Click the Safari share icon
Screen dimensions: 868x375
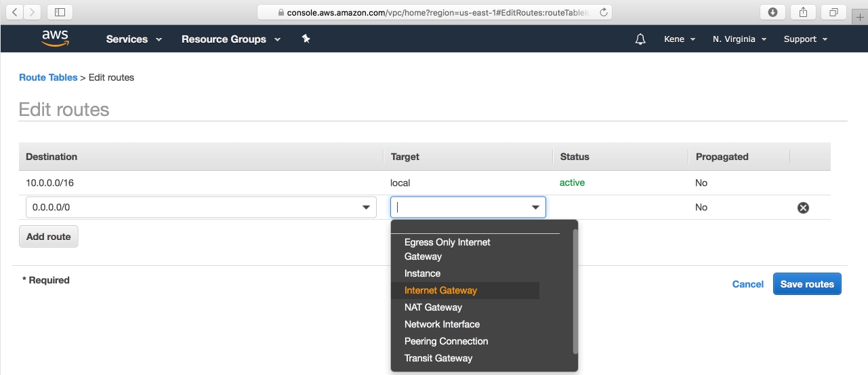[x=803, y=12]
